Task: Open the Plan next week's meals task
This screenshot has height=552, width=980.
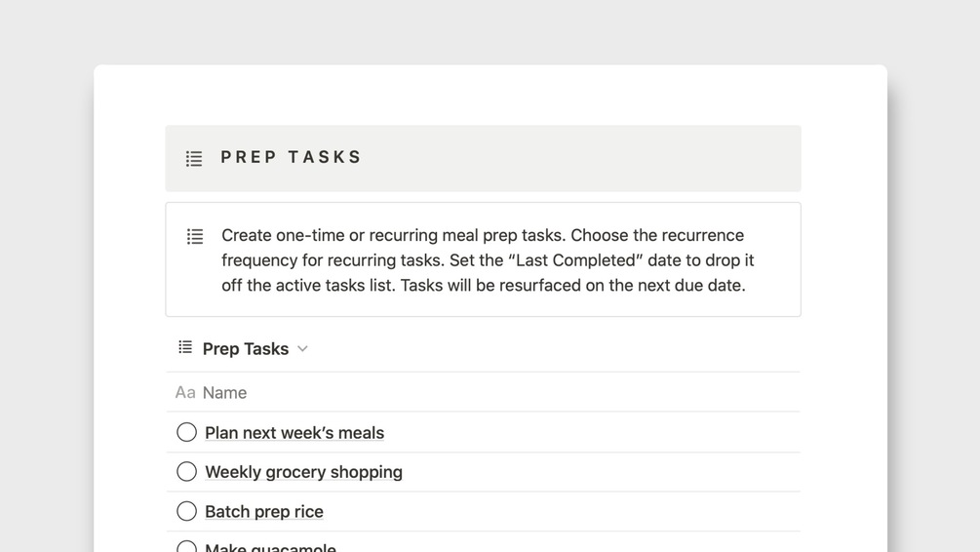Action: (x=294, y=433)
